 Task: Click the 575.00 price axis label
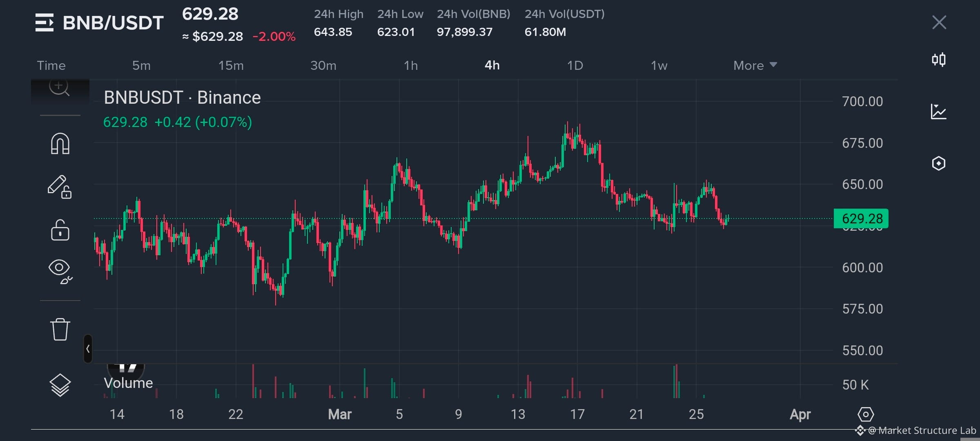862,309
